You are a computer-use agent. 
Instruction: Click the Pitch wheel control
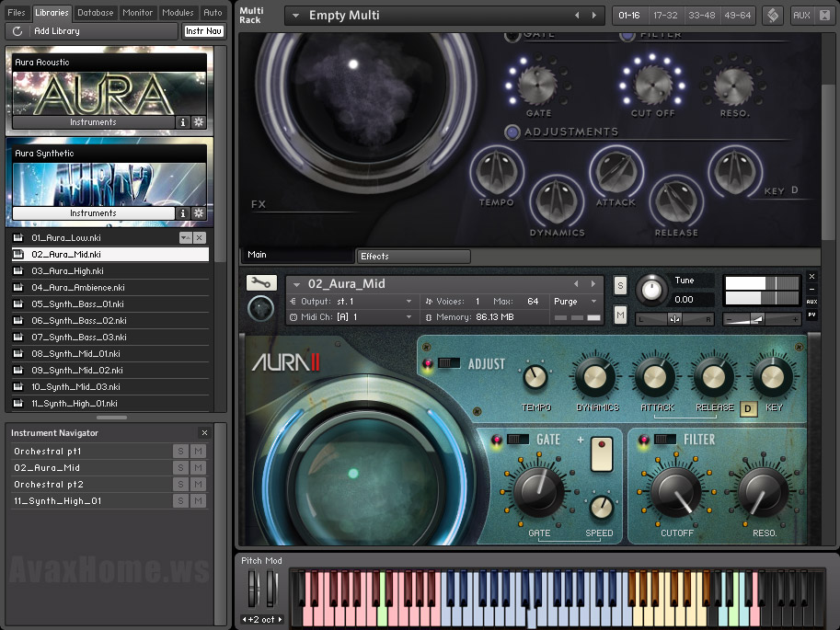[x=253, y=589]
